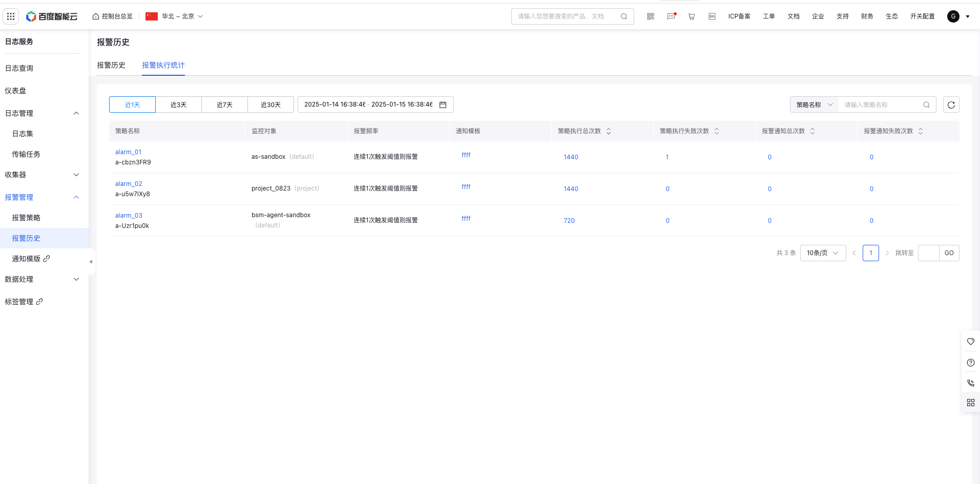Click the feedback heart icon on right rail
Image resolution: width=980 pixels, height=484 pixels.
click(x=971, y=342)
